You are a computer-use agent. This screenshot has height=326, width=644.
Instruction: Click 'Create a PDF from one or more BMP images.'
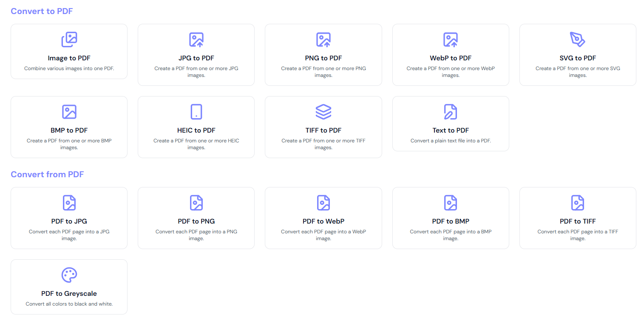click(x=69, y=144)
